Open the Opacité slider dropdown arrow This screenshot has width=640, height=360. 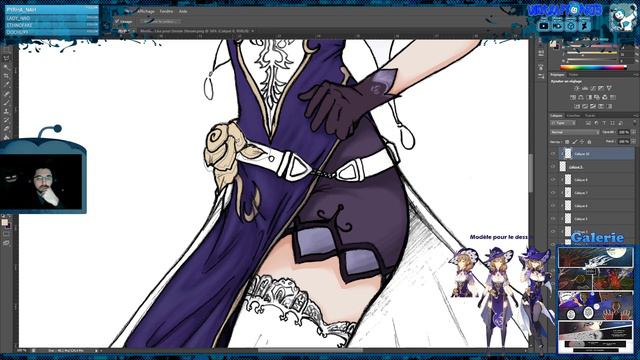[x=633, y=132]
